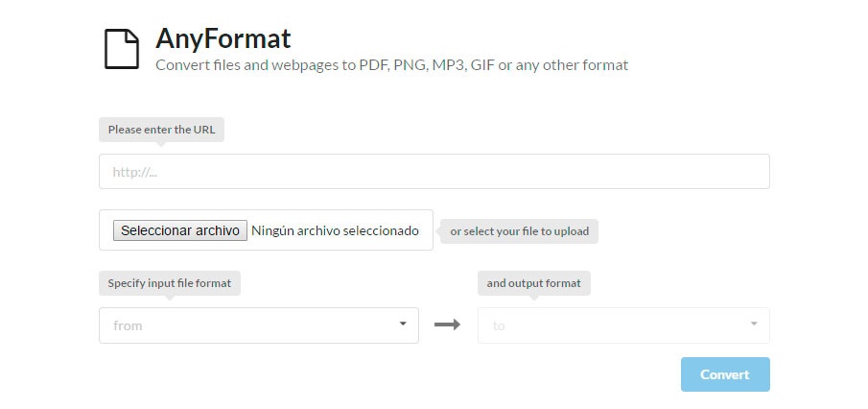Screen dimensions: 868x409
Task: Click the pointer tip of the upload tooltip
Action: (x=441, y=231)
